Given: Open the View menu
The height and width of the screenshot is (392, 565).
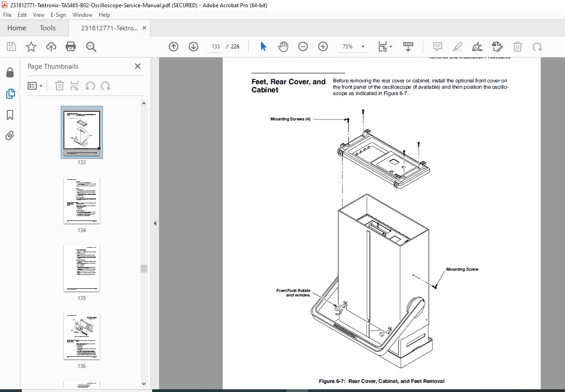Looking at the screenshot, I should pos(39,14).
